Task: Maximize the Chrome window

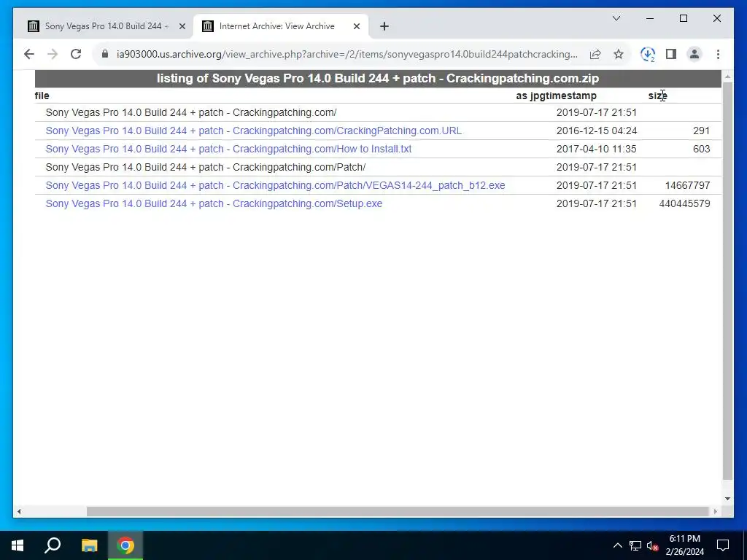Action: coord(683,18)
